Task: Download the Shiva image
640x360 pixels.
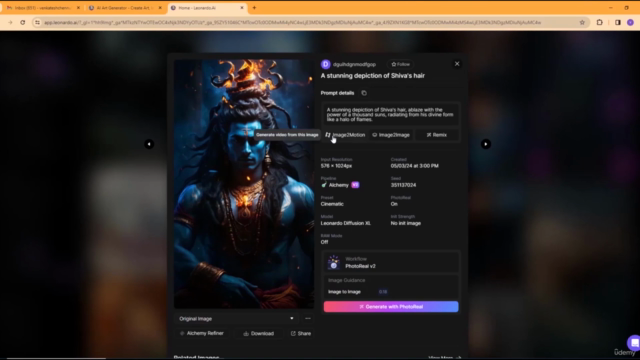Action: pos(259,333)
